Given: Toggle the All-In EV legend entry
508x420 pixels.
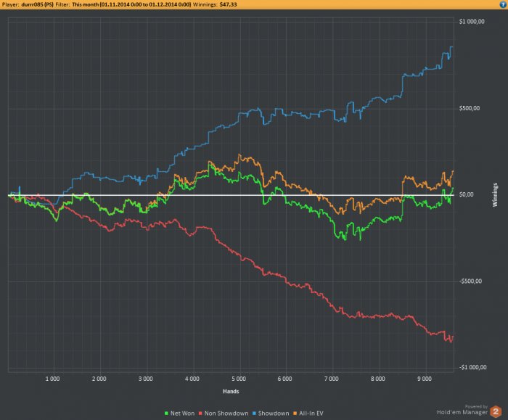Looking at the screenshot, I should (x=308, y=413).
